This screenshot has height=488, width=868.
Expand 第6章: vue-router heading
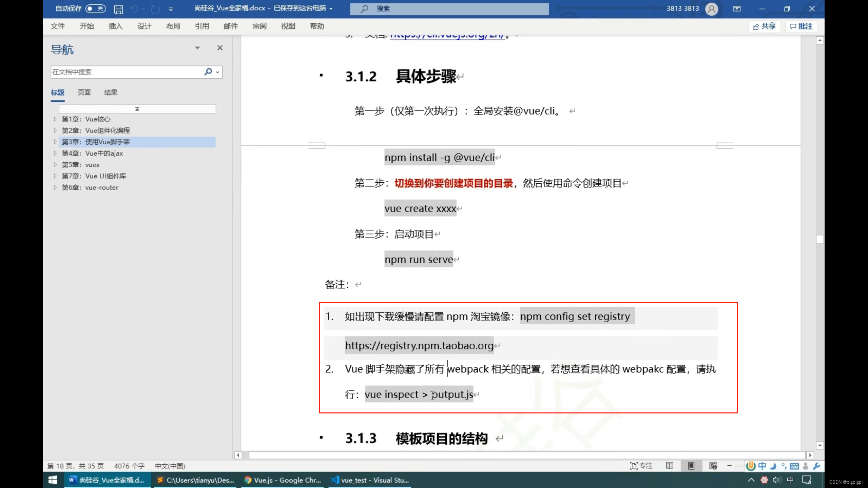(x=55, y=187)
